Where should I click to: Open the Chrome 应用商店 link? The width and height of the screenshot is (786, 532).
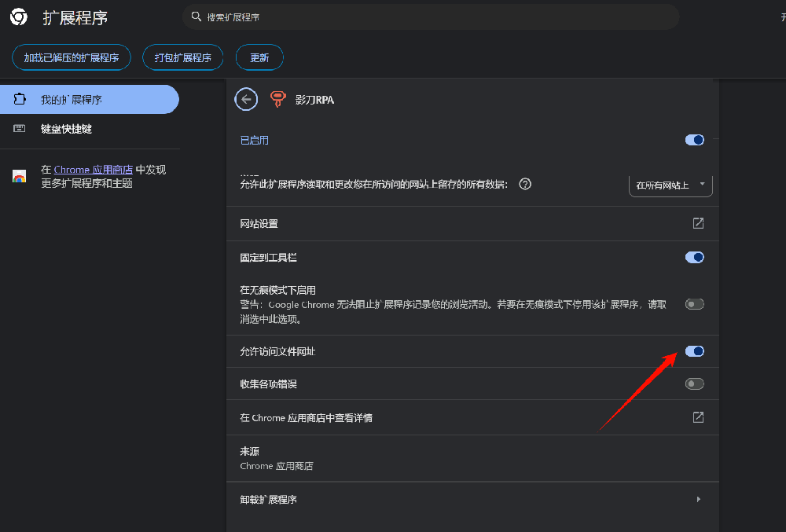[94, 170]
